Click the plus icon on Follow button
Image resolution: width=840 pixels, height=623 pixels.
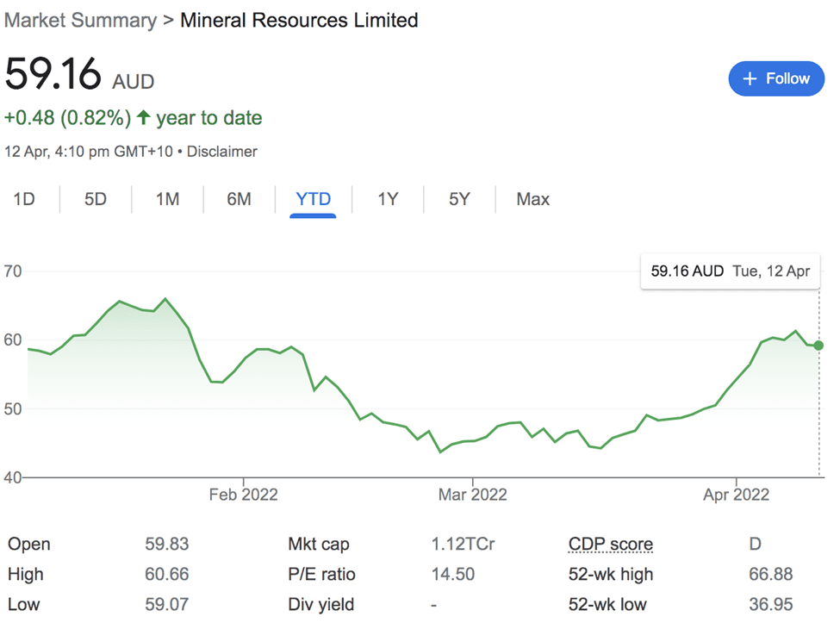(750, 78)
